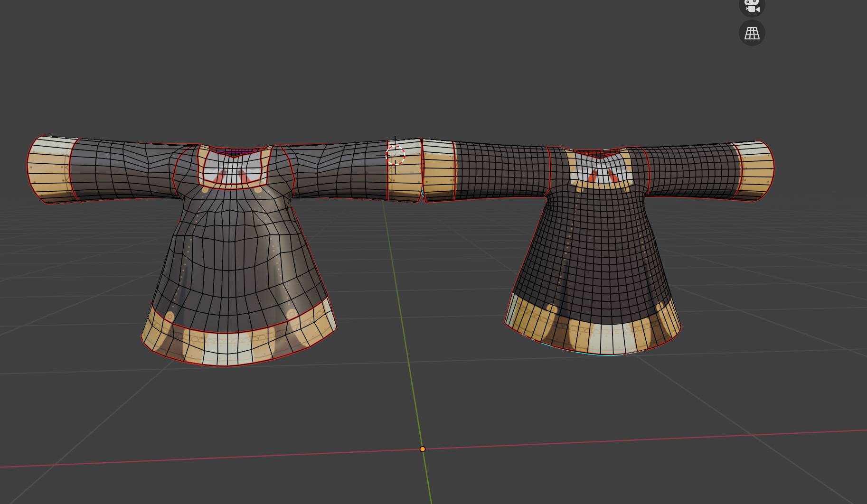867x504 pixels.
Task: Click the 3D cursor between the dresses
Action: point(395,155)
